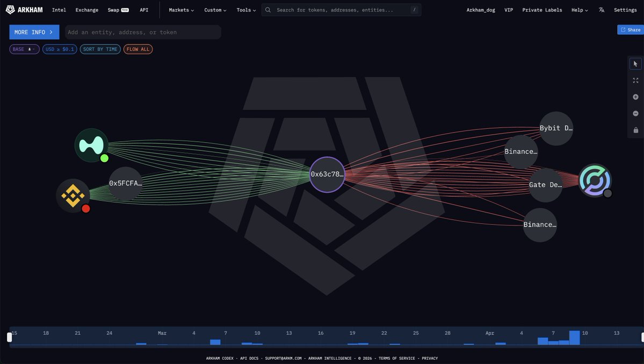
Task: Click the search magnifier icon
Action: [x=268, y=10]
